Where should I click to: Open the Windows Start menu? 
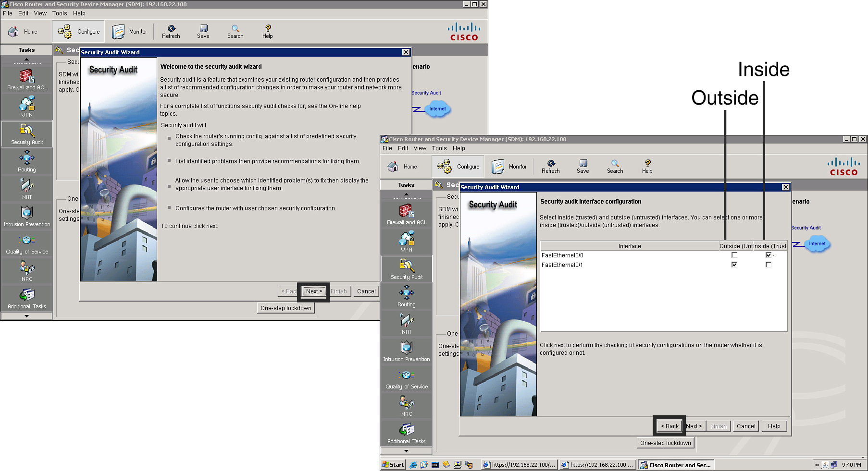click(393, 465)
